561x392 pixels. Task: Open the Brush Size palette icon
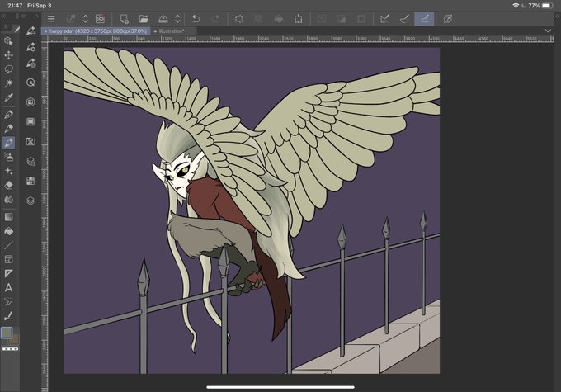(x=31, y=63)
